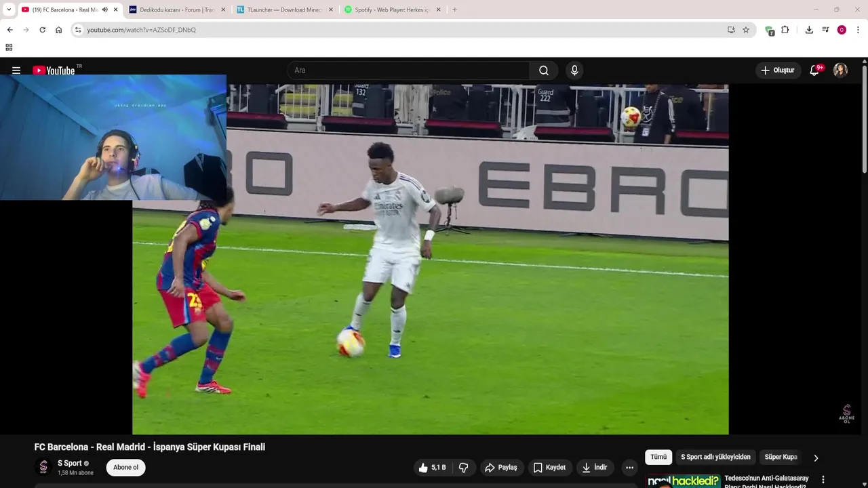
Task: Open the media control icon in toolbar
Action: (x=825, y=30)
